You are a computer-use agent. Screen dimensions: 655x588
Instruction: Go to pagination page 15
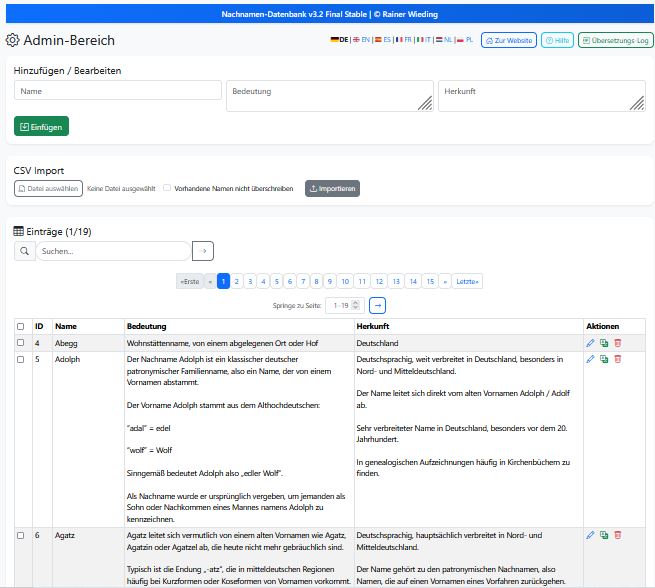click(x=430, y=281)
